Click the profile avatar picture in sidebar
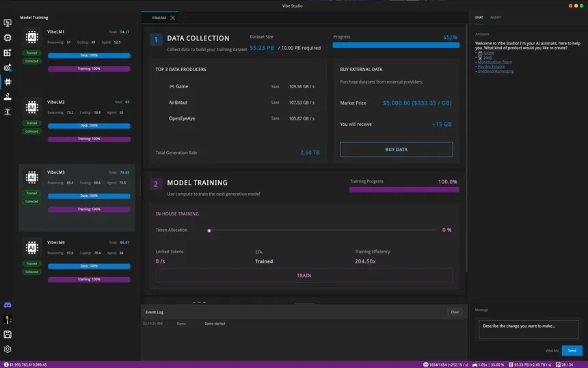This screenshot has width=588, height=368. click(8, 319)
